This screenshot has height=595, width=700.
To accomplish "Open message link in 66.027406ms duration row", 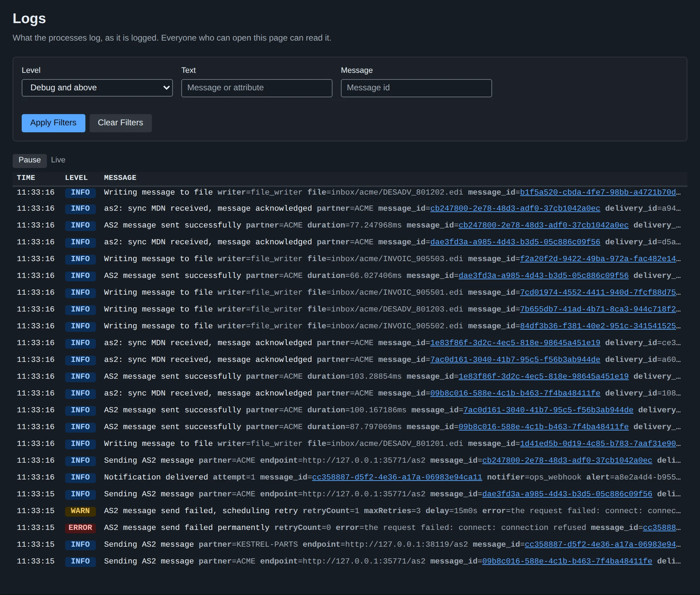I will 543,276.
